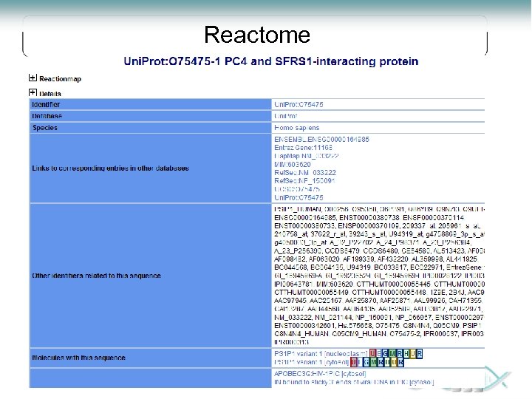Click 'Molecules with this sequence' label
This screenshot has width=532, height=399.
click(x=79, y=358)
